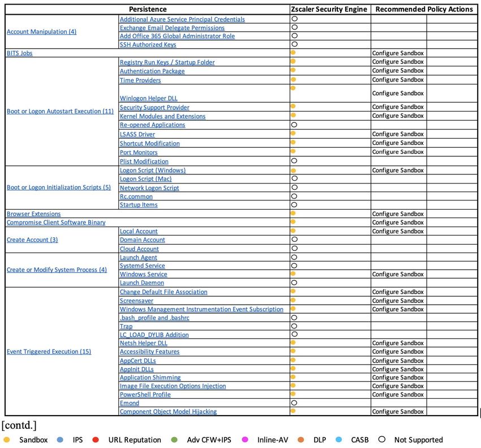Click the Sandbox dot beside Windows Service
Viewport: 481px width, 448px height.
(293, 274)
